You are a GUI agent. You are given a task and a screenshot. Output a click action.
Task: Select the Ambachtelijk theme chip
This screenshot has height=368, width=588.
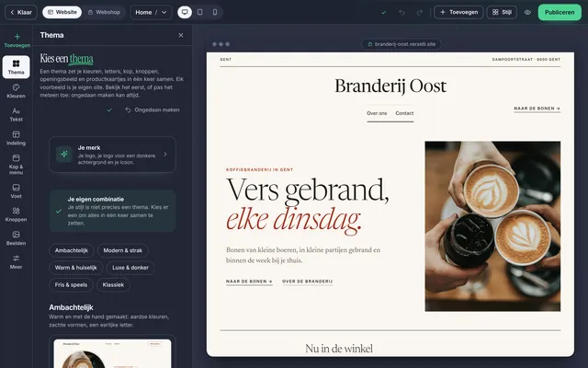click(72, 250)
